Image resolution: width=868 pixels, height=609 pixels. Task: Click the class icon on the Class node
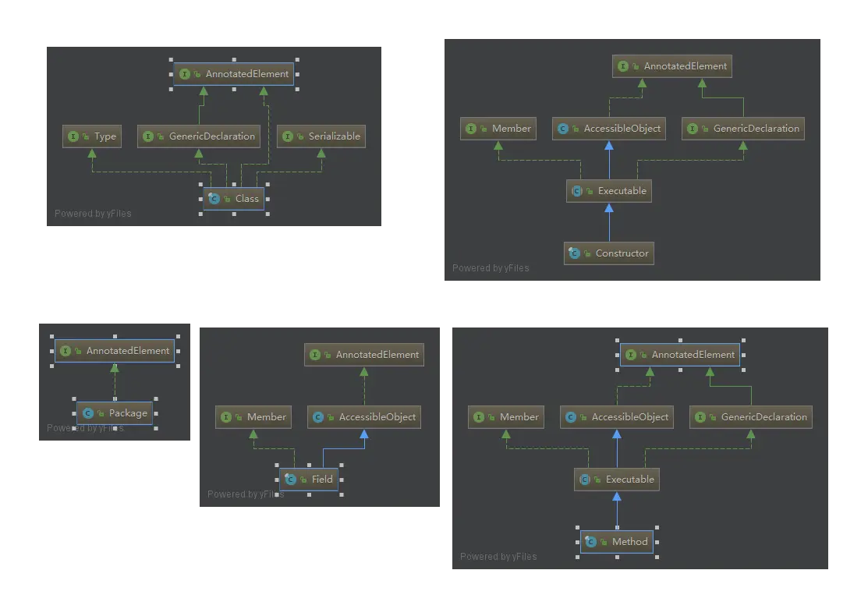214,198
